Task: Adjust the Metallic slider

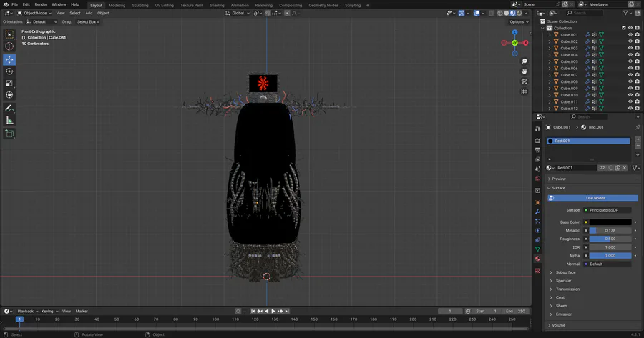Action: click(610, 230)
